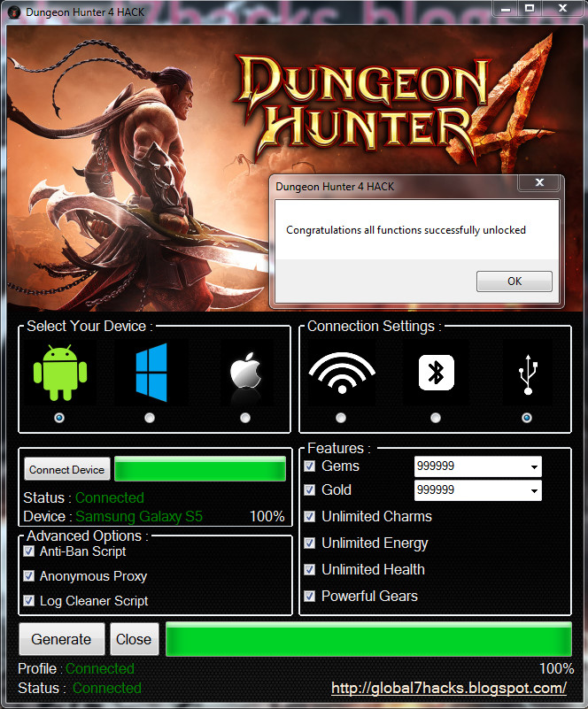Click the 100% text beside the Samsung Galaxy S5 device name

267,516
